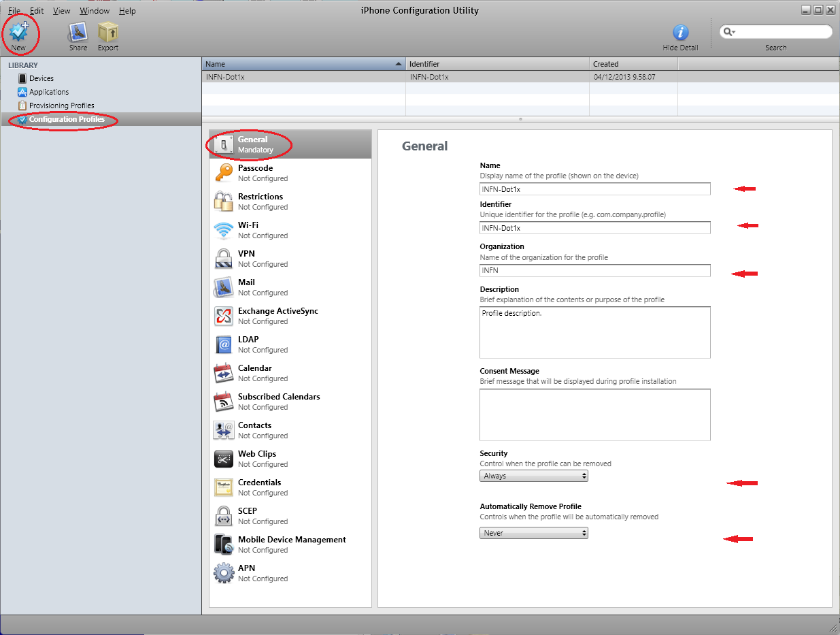Open the Calendar payload icon
This screenshot has height=635, width=840.
point(224,373)
